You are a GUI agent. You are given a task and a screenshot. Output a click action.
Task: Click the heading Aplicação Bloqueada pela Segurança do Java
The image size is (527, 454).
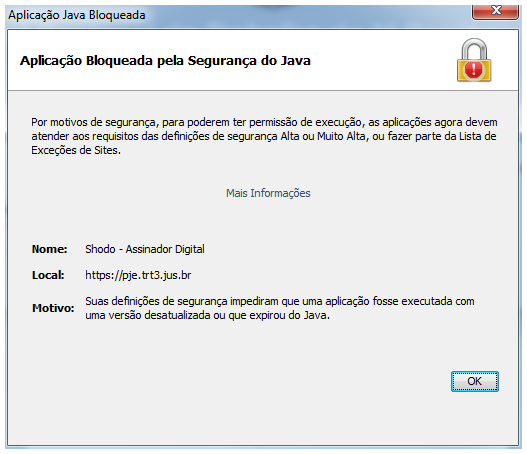tap(165, 61)
